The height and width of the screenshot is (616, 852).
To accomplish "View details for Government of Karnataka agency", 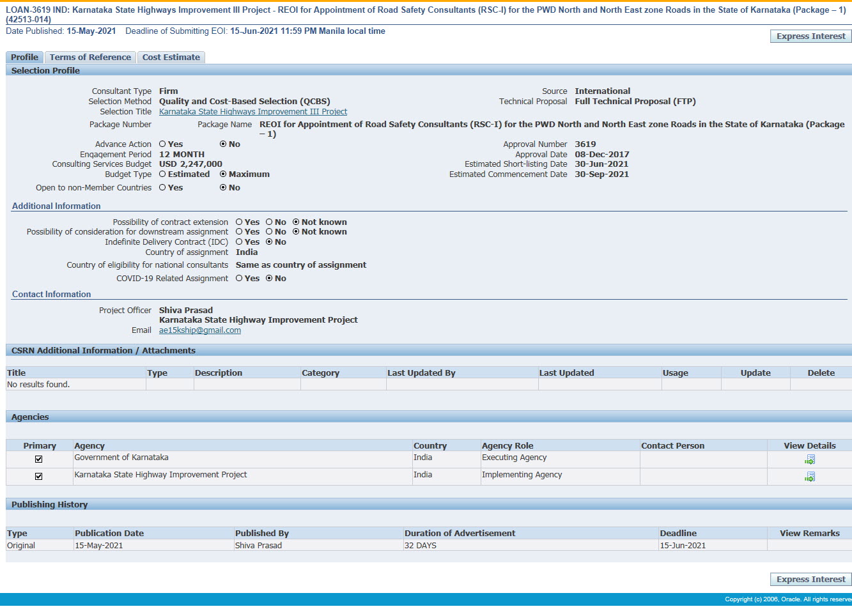I will click(x=810, y=459).
